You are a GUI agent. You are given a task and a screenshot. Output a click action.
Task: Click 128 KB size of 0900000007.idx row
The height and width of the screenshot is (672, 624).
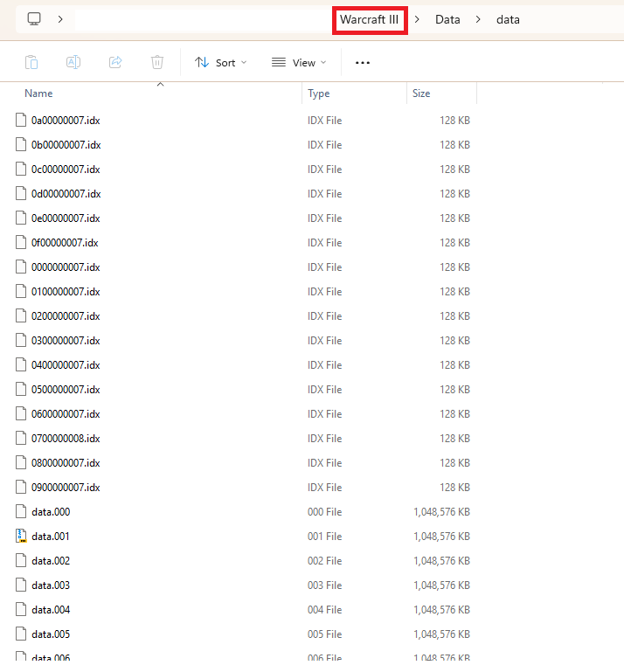pyautogui.click(x=454, y=488)
